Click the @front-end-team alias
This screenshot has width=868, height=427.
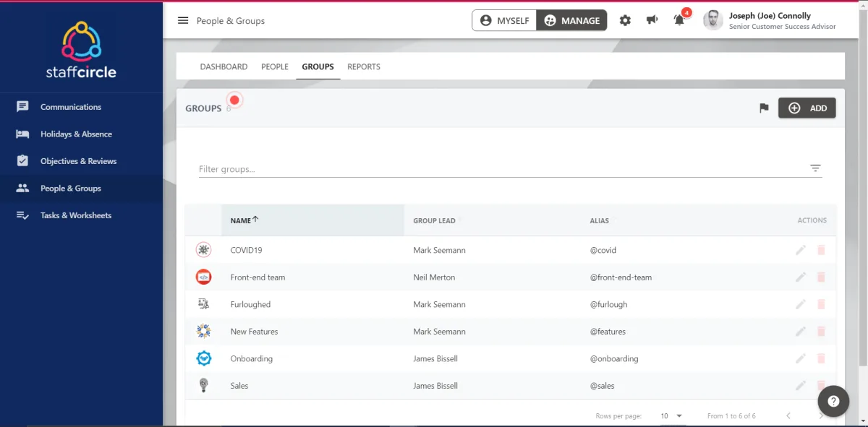tap(621, 277)
